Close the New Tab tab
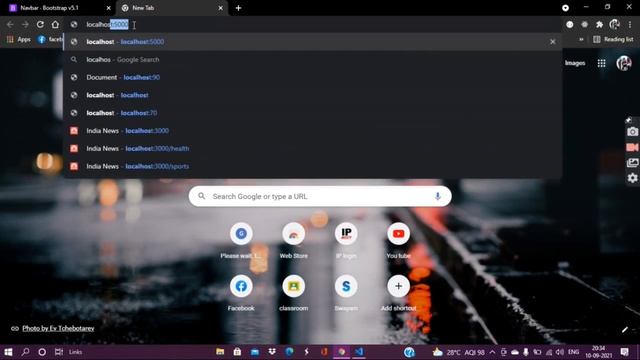This screenshot has width=640, height=360. (x=220, y=8)
